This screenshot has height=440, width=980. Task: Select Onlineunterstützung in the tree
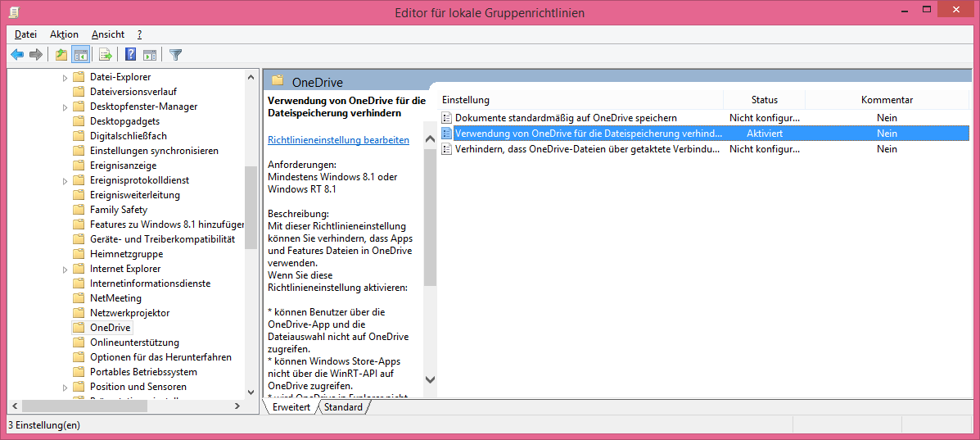[x=134, y=342]
